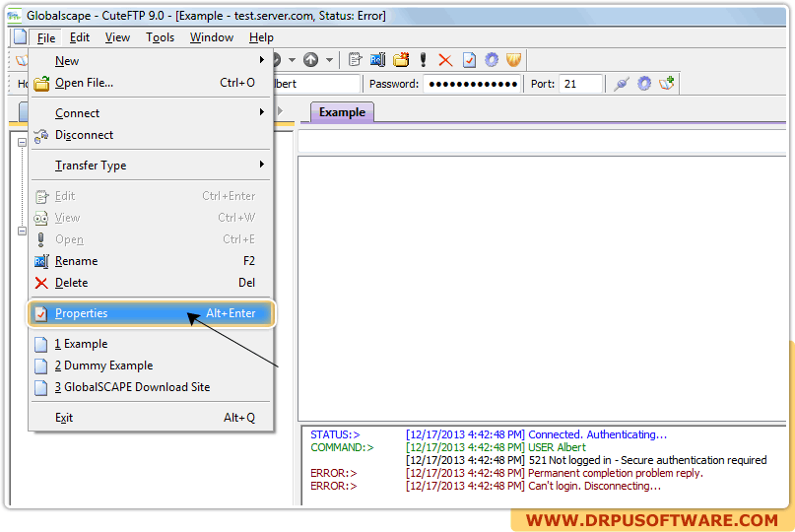Image resolution: width=795 pixels, height=532 pixels.
Task: Click the red X delete toolbar icon
Action: pos(445,60)
